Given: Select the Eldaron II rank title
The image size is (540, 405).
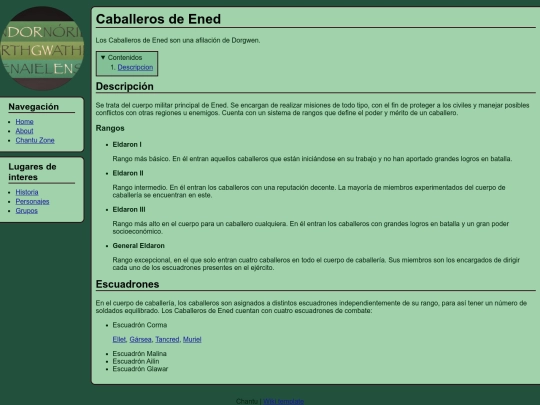Looking at the screenshot, I should pyautogui.click(x=128, y=173).
